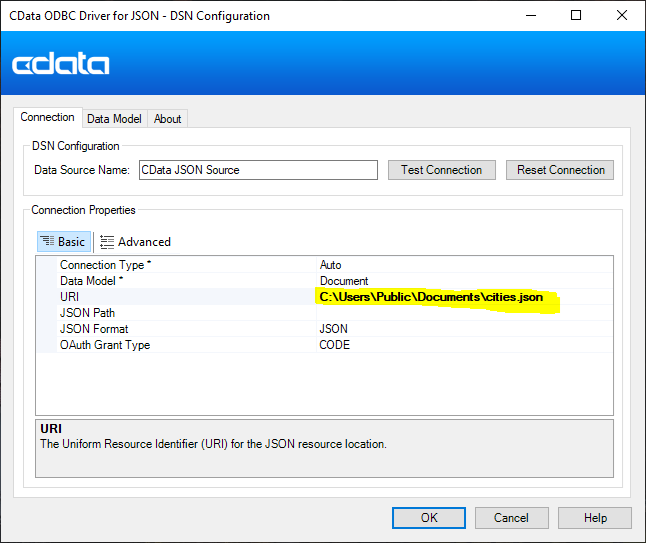646x544 pixels.
Task: Click into the Data Source Name field
Action: tap(258, 170)
